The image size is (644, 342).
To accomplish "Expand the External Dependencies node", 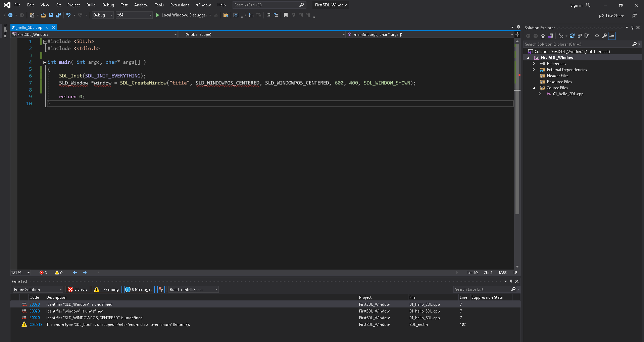I will (534, 70).
